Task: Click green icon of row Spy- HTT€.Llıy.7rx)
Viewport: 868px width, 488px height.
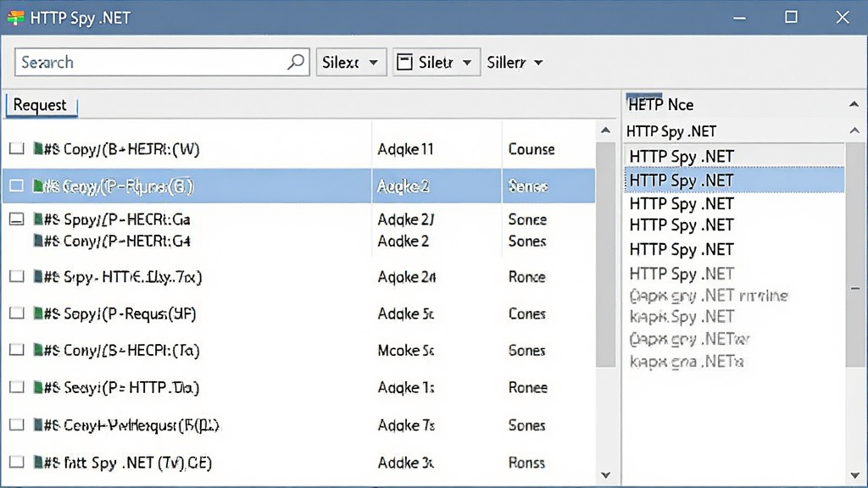Action: coord(37,276)
